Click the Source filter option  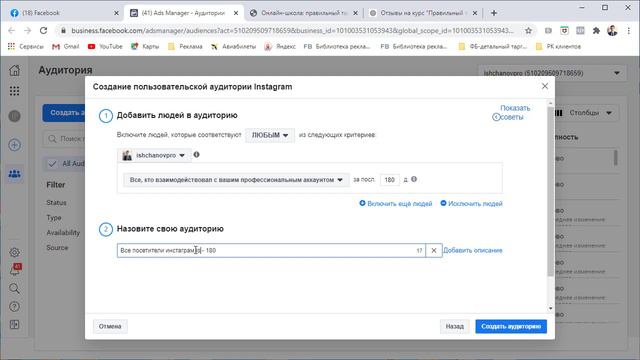click(57, 248)
